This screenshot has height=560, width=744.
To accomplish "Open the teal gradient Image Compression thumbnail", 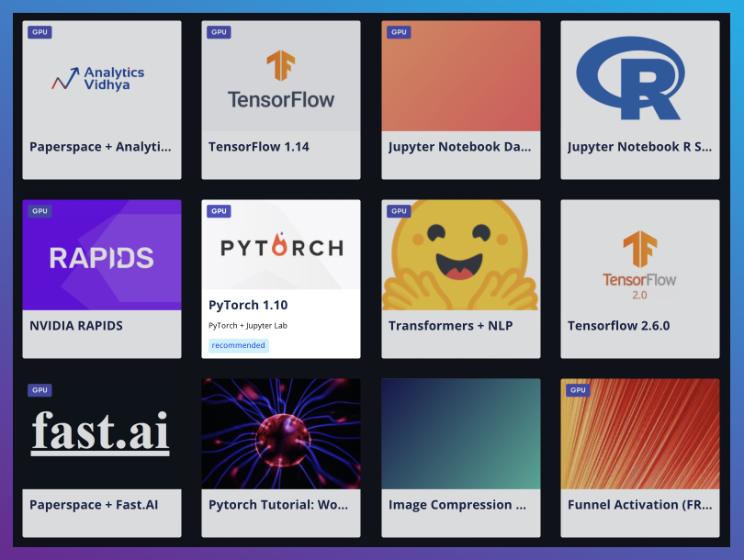I will pos(461,434).
